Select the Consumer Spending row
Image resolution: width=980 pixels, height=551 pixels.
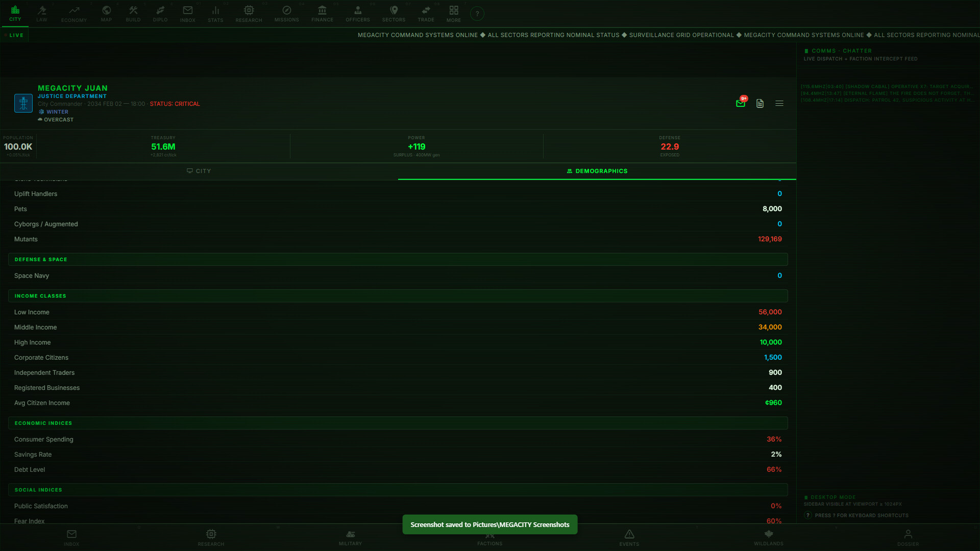click(x=398, y=439)
